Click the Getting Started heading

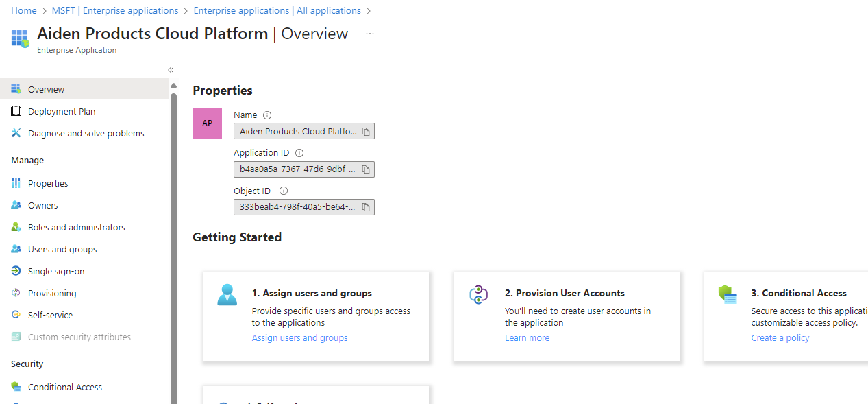pyautogui.click(x=237, y=237)
